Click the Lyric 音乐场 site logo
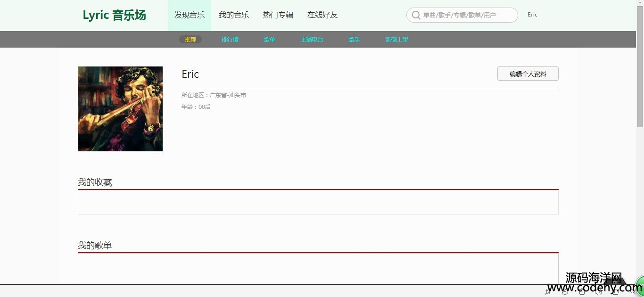The height and width of the screenshot is (297, 644). point(114,15)
